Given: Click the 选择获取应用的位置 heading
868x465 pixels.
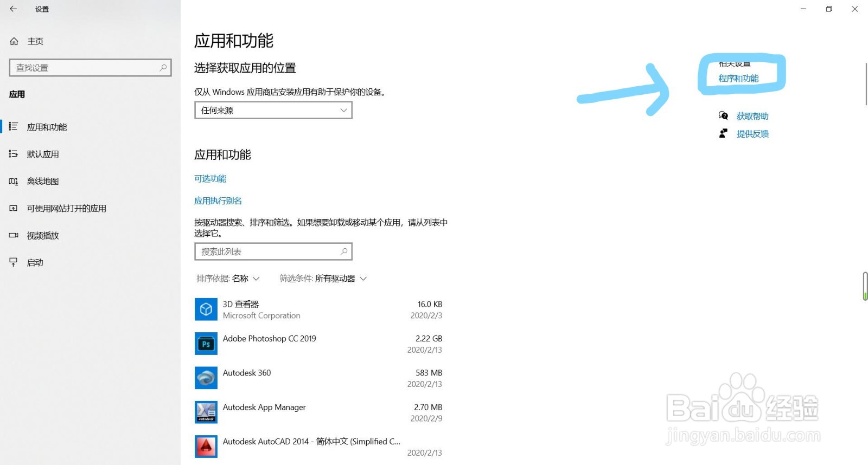Looking at the screenshot, I should pos(245,68).
